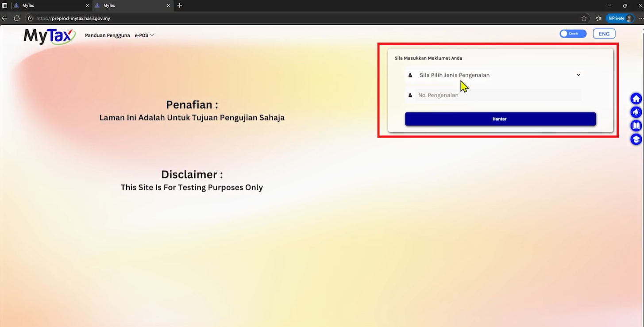The width and height of the screenshot is (644, 327).
Task: Click the MyTax logo
Action: point(50,36)
